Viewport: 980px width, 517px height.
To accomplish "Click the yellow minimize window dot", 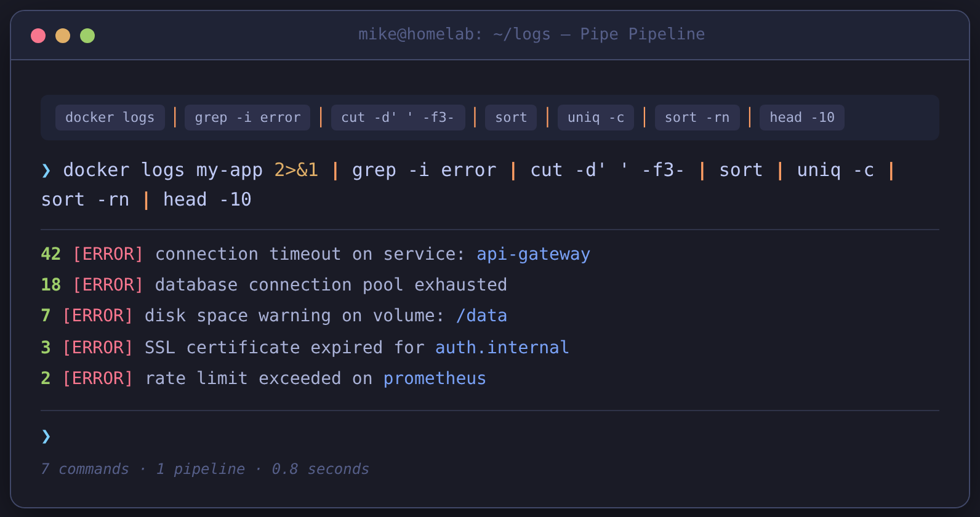I will [63, 36].
